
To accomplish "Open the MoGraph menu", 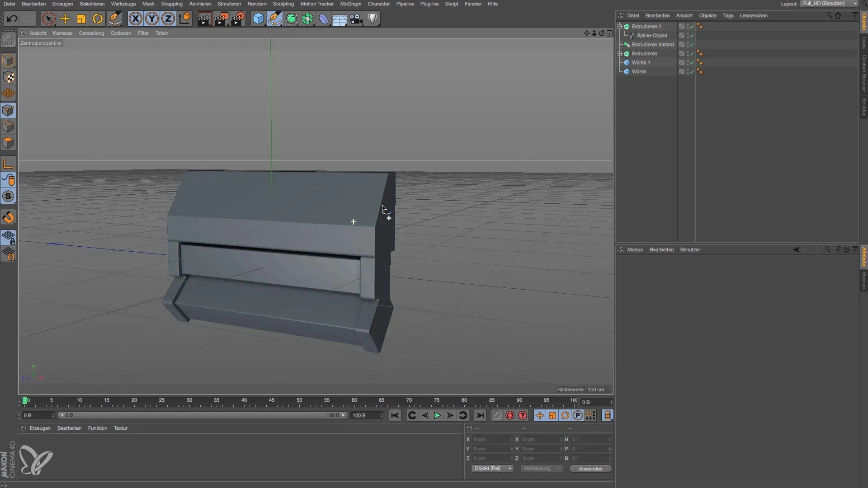I will click(350, 4).
